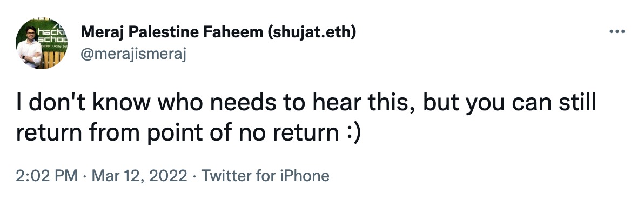Click the Mar 12, 2022 date
The image size is (644, 199).
pyautogui.click(x=139, y=176)
